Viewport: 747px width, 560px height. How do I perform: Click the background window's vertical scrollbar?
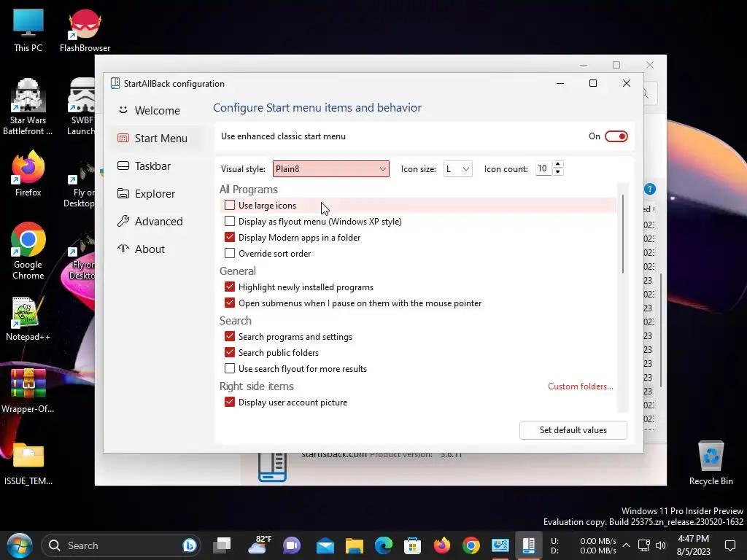(660, 330)
